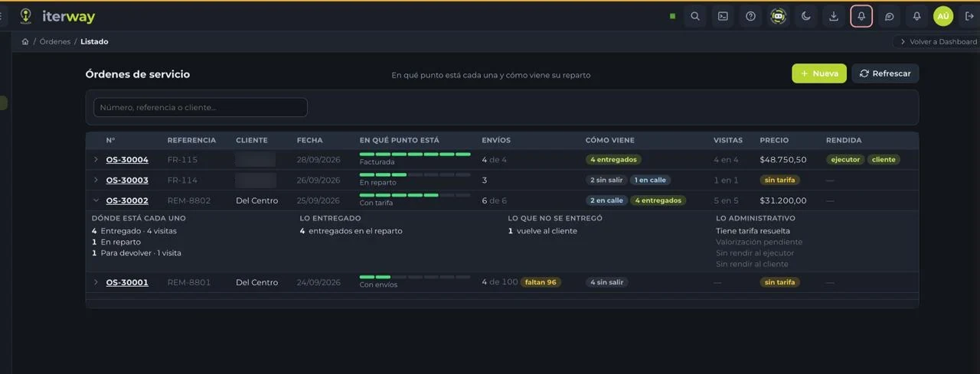Go to home icon in breadcrumb
The width and height of the screenshot is (980, 374).
25,42
